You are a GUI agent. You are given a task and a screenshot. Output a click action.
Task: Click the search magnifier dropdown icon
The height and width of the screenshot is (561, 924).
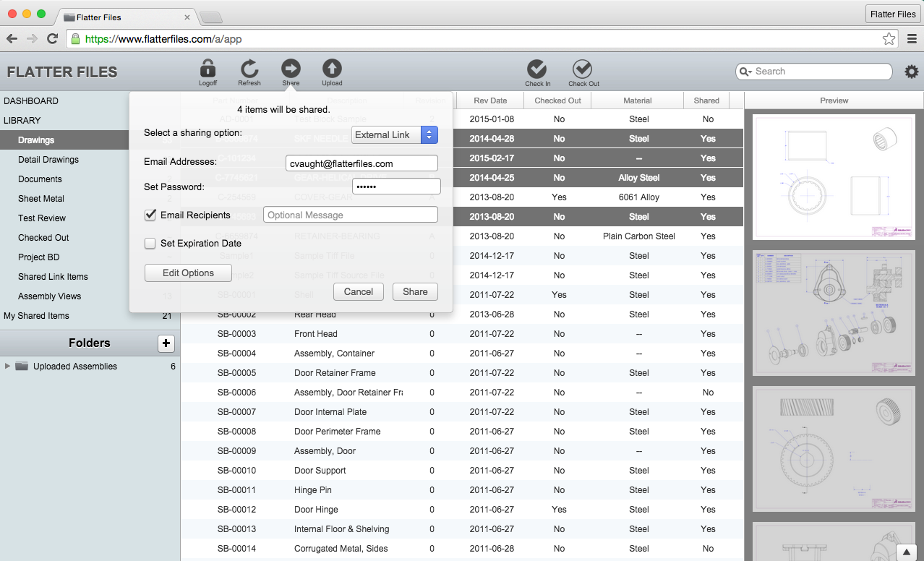(x=745, y=72)
